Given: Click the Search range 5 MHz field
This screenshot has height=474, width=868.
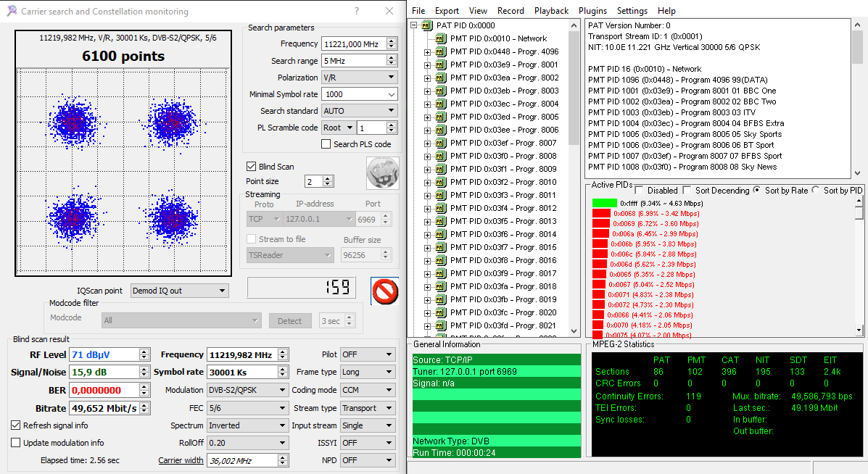Looking at the screenshot, I should coord(354,61).
